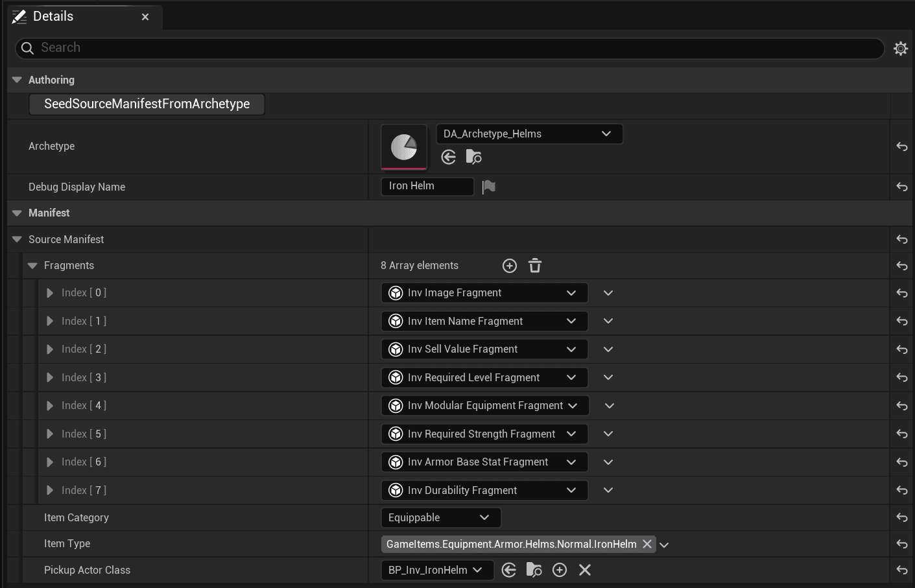
Task: Open the BP_Inv_IronHelm class dropdown
Action: click(x=438, y=570)
